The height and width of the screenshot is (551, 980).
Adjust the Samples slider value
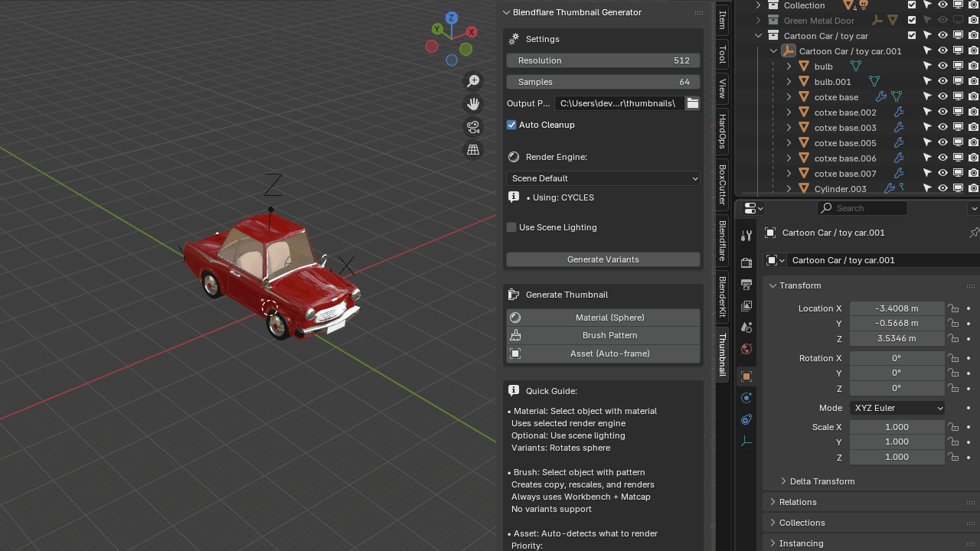coord(603,82)
